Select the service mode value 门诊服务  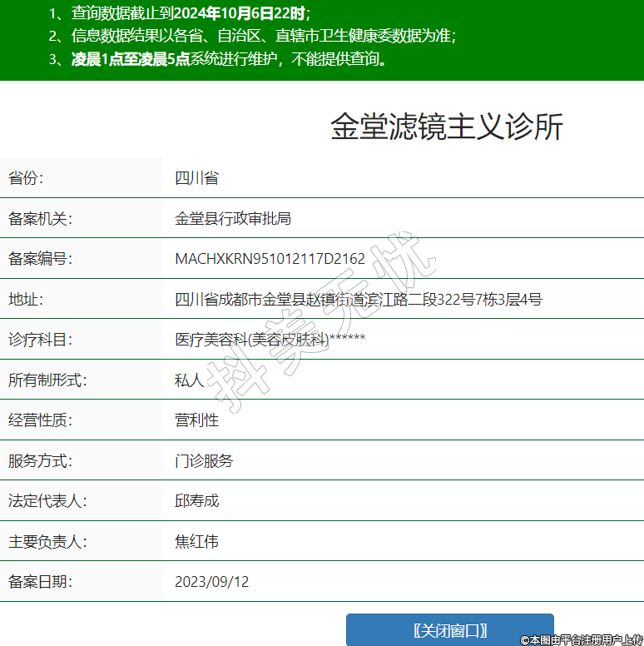[x=204, y=460]
